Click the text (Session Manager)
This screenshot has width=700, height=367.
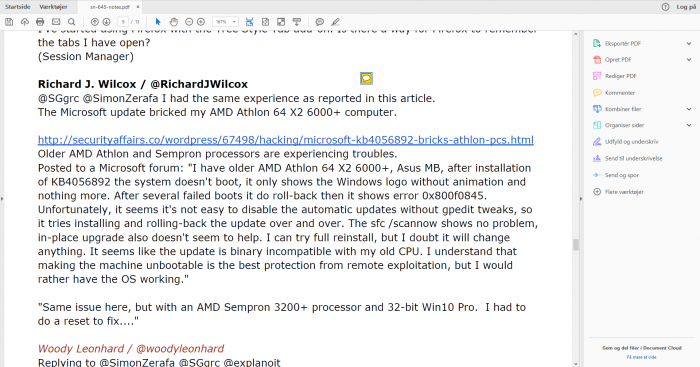coord(86,56)
